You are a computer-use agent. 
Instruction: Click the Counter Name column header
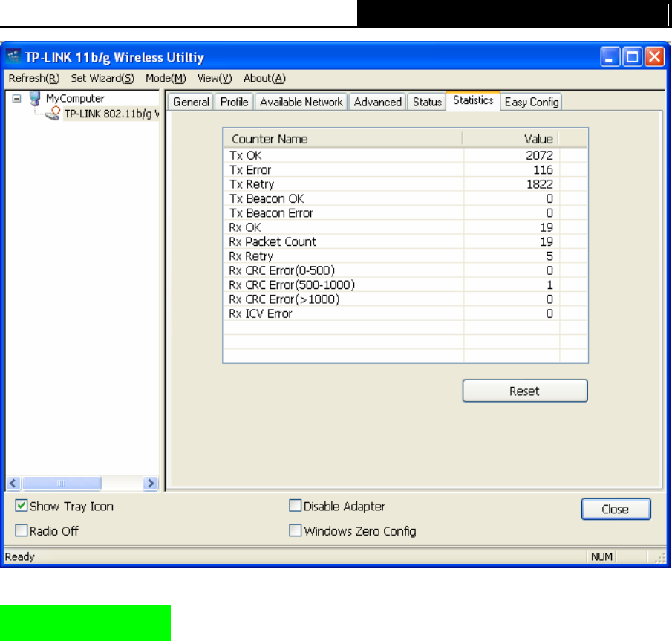click(x=343, y=139)
